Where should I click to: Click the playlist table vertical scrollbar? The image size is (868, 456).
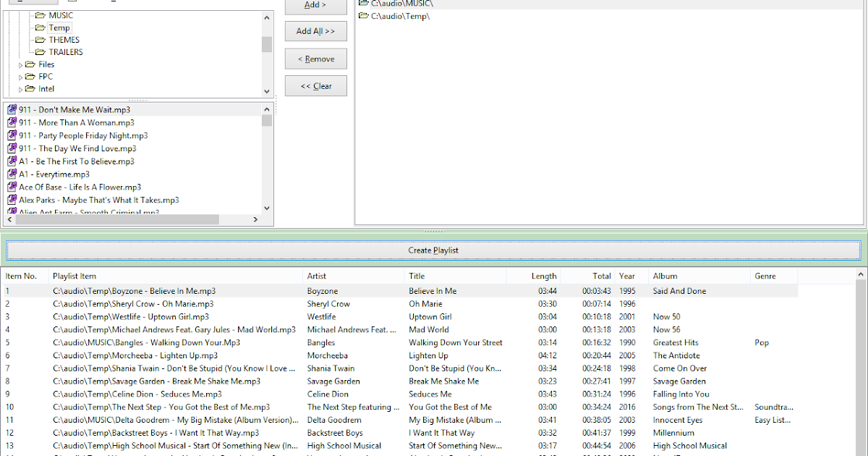(860, 362)
